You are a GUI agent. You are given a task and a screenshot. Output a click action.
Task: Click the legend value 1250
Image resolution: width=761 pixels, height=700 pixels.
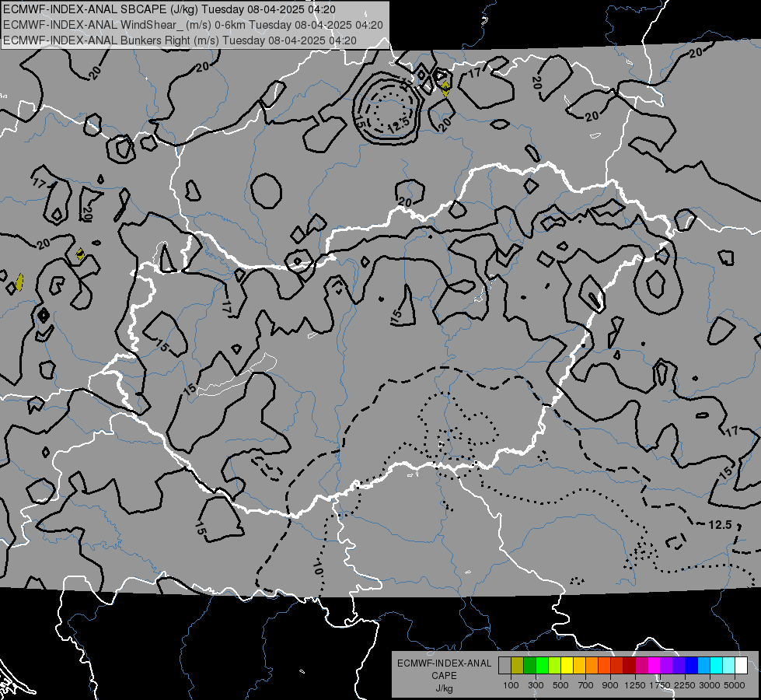pos(635,685)
